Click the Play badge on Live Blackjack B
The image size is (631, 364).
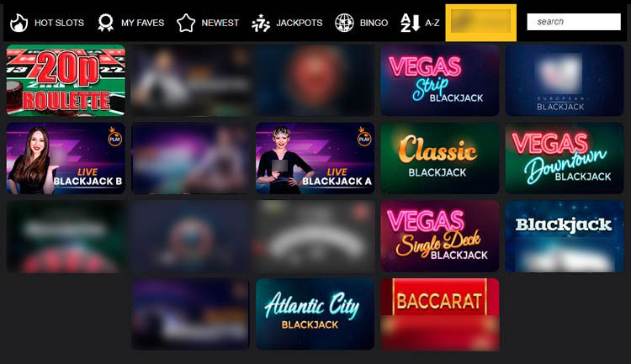[115, 137]
